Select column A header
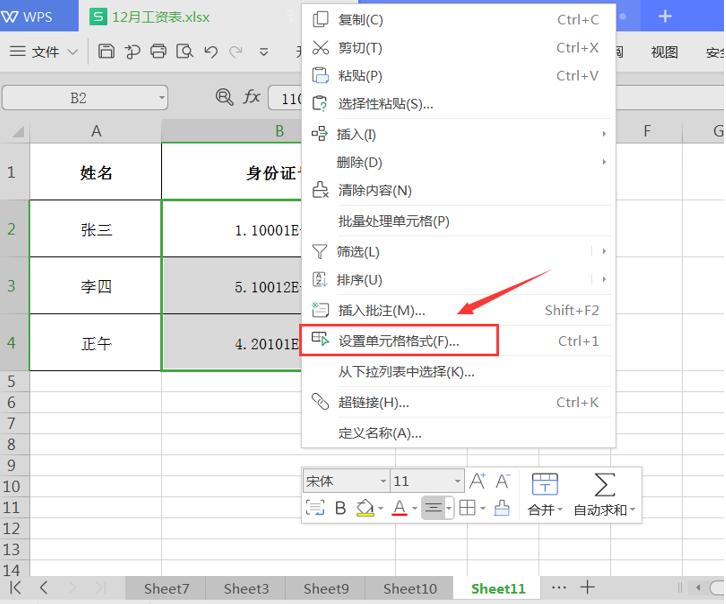Viewport: 726px width, 604px height. point(96,131)
